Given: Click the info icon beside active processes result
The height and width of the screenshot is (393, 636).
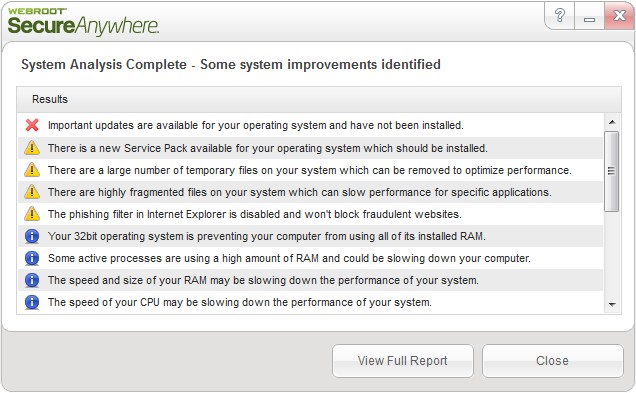Looking at the screenshot, I should pyautogui.click(x=32, y=258).
